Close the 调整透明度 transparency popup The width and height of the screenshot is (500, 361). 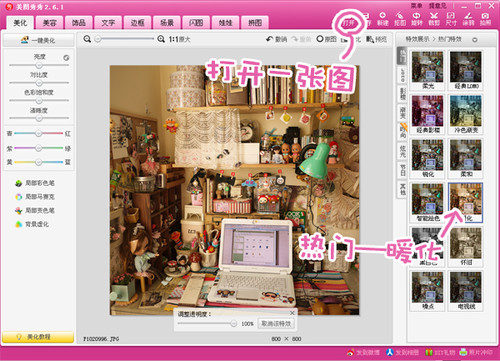pyautogui.click(x=292, y=313)
